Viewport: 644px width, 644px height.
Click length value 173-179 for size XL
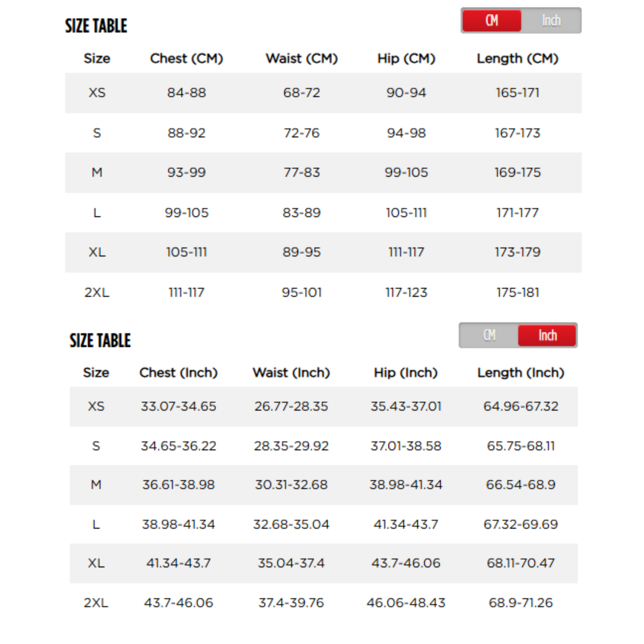point(517,252)
